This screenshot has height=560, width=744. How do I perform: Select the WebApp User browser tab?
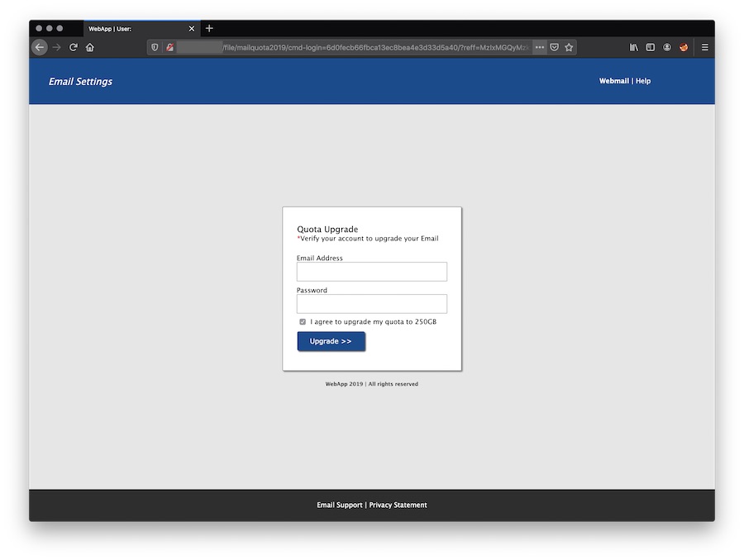coord(132,28)
